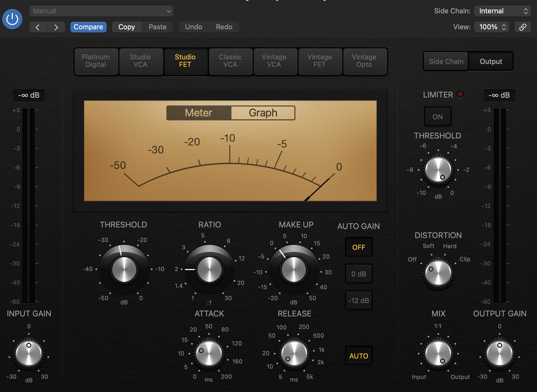Select the -12 dB auto gain option

(358, 300)
